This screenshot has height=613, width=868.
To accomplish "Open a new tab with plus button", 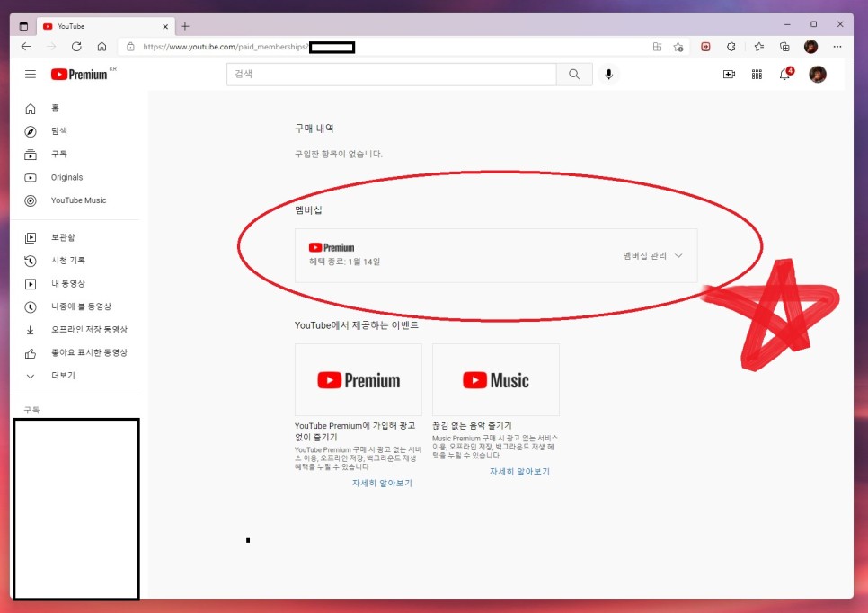I will [x=185, y=26].
